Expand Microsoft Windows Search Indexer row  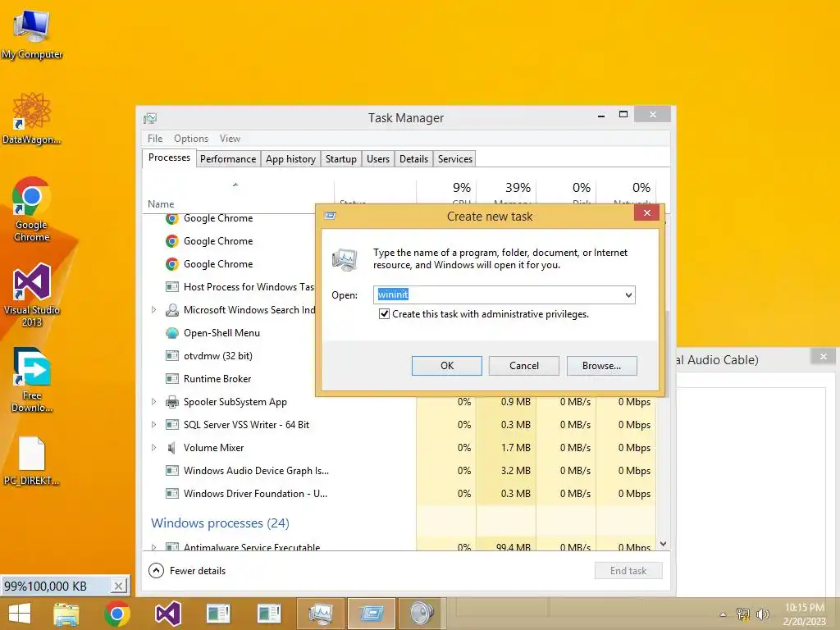[x=153, y=309]
